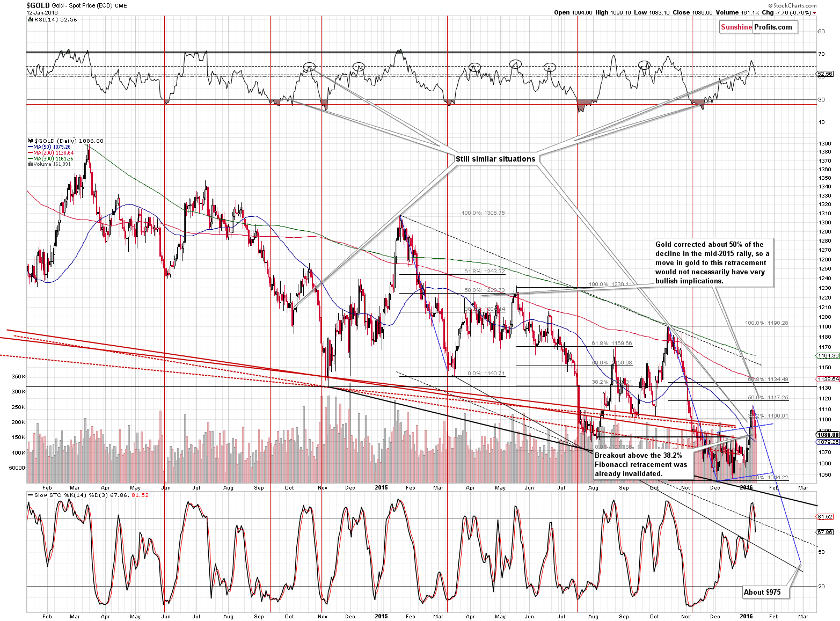Click the small icon before RSI(14) label
This screenshot has height=621, width=840.
[30, 19]
